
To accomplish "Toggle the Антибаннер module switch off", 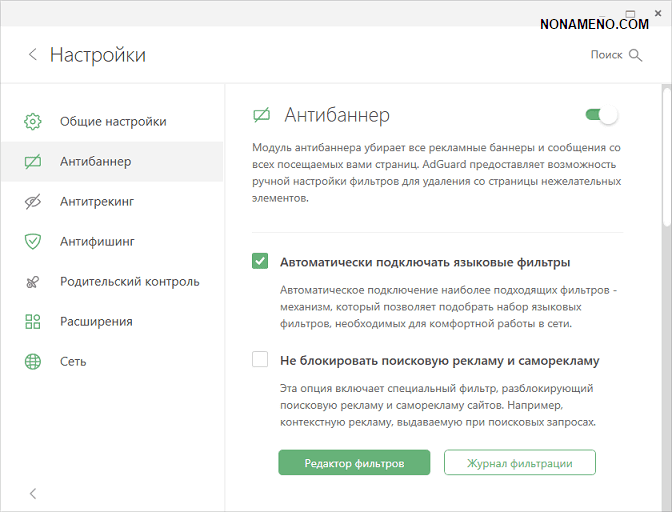I will 602,115.
